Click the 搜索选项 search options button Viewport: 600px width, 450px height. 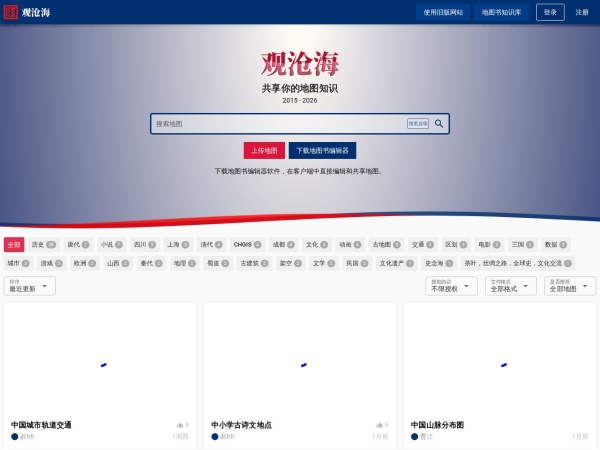tap(417, 124)
